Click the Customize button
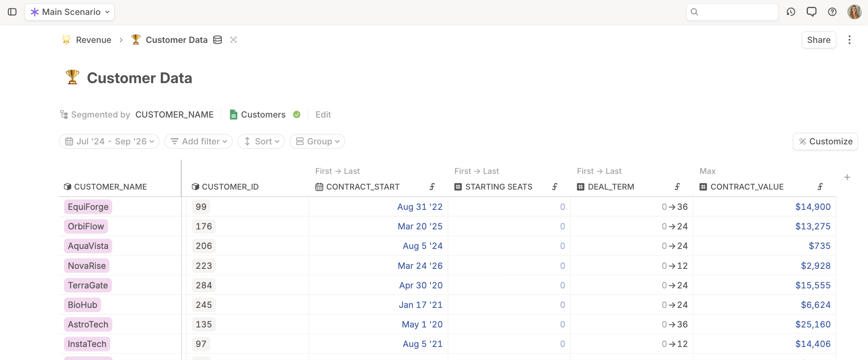The height and width of the screenshot is (360, 868). pos(825,141)
